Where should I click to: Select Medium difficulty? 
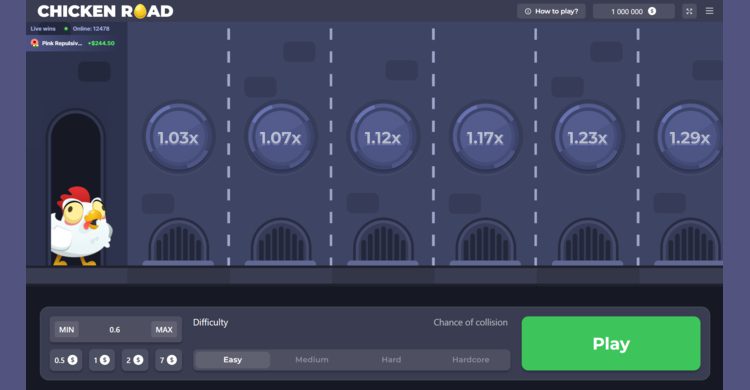[312, 360]
